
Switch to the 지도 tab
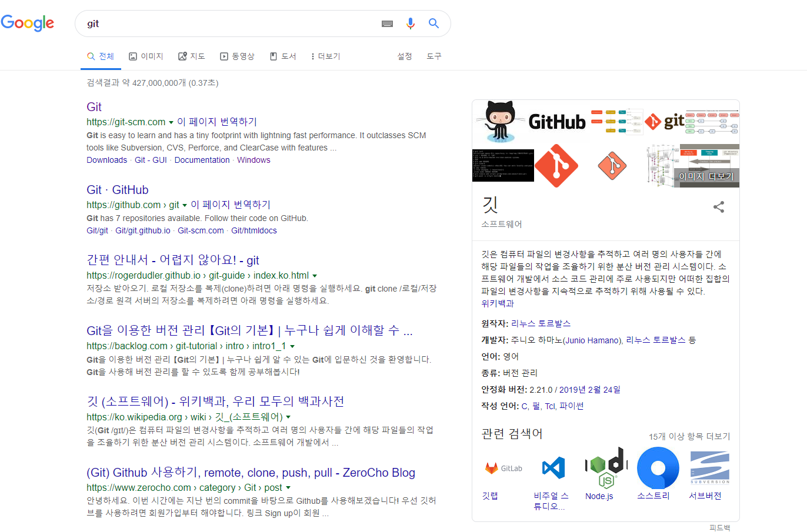[192, 56]
